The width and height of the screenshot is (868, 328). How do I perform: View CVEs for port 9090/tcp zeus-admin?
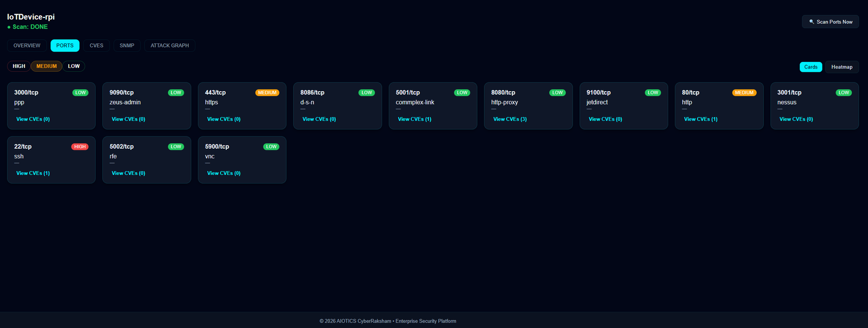click(129, 119)
